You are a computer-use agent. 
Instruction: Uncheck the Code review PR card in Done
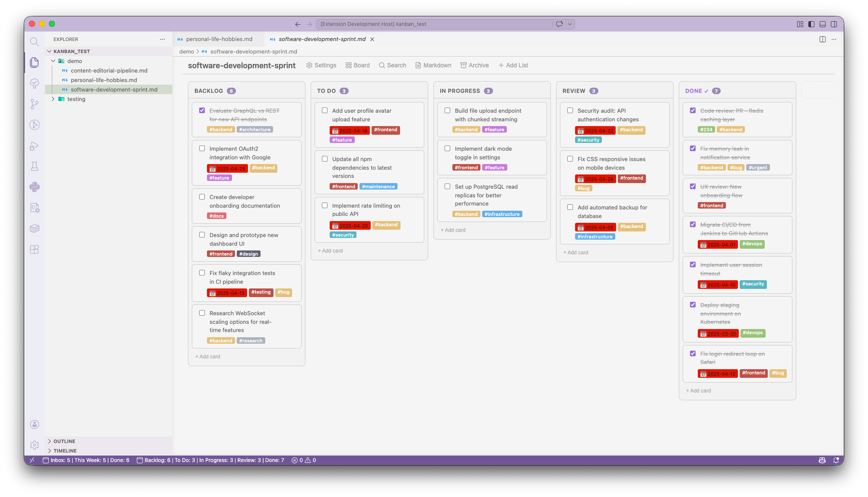tap(693, 110)
